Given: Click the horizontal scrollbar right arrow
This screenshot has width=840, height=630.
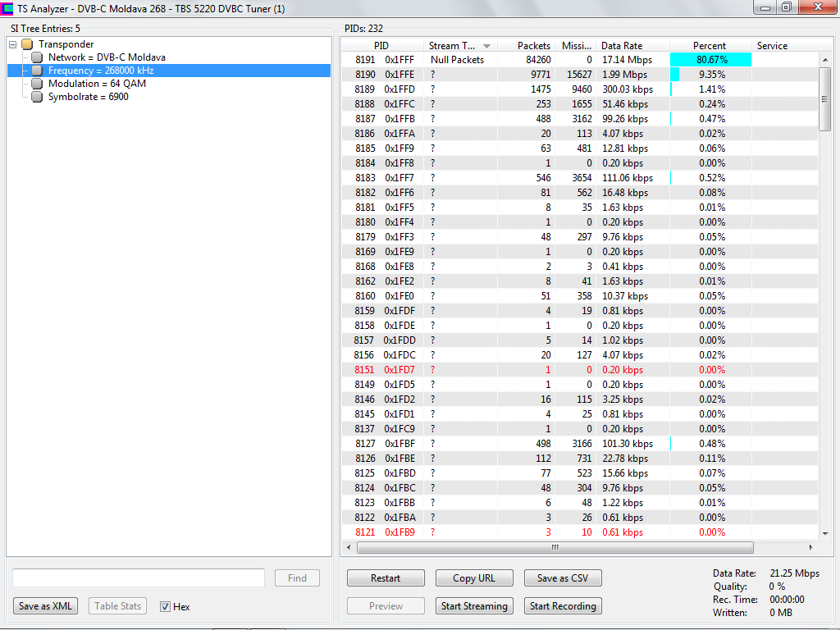Looking at the screenshot, I should coord(811,547).
